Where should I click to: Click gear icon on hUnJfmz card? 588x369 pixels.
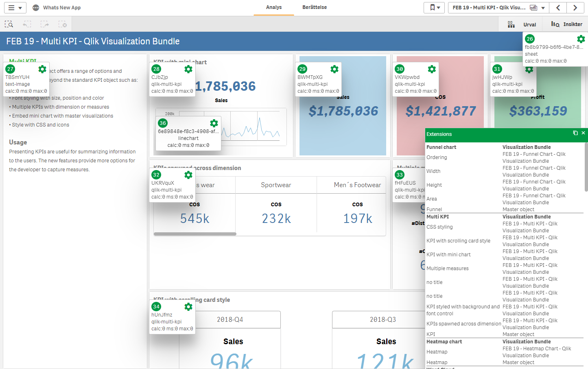pyautogui.click(x=188, y=307)
